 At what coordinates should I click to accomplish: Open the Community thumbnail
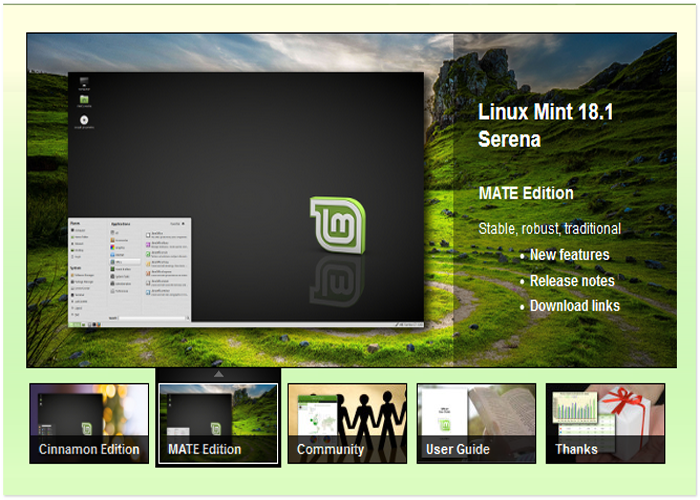click(347, 423)
